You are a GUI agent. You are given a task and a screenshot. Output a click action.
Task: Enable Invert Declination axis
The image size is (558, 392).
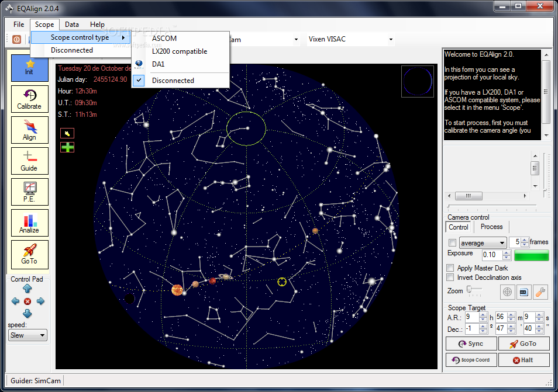point(450,277)
